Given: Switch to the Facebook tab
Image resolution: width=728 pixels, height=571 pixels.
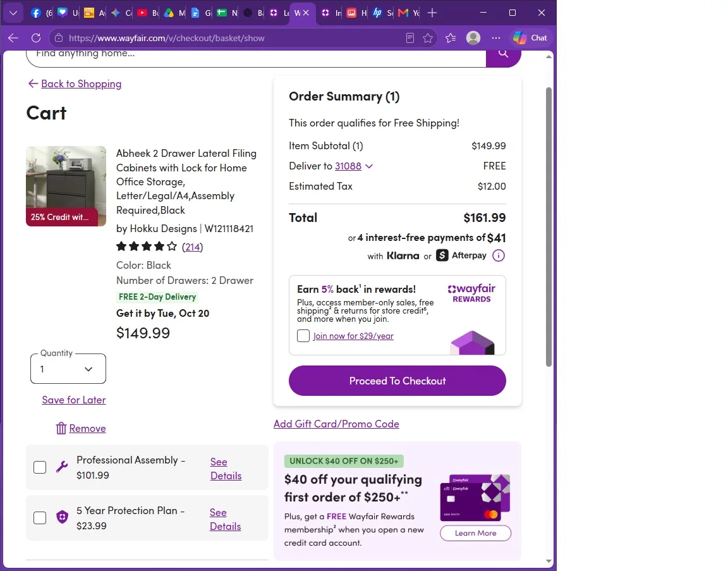Looking at the screenshot, I should click(36, 13).
